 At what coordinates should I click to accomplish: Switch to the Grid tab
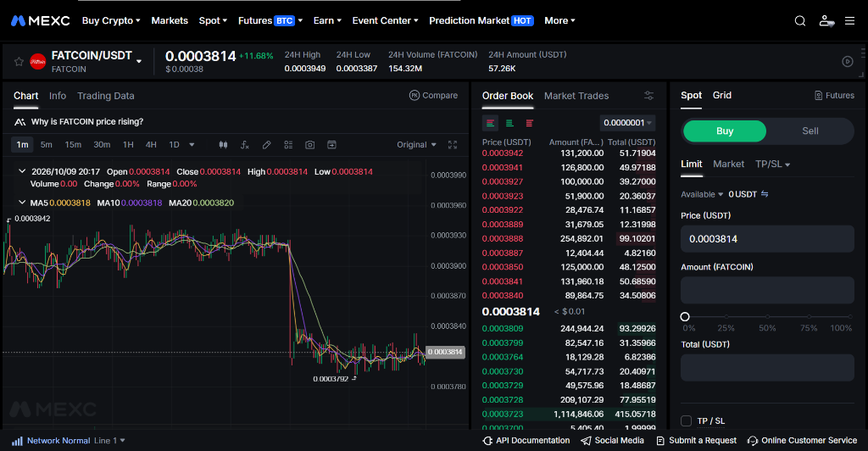click(x=722, y=95)
